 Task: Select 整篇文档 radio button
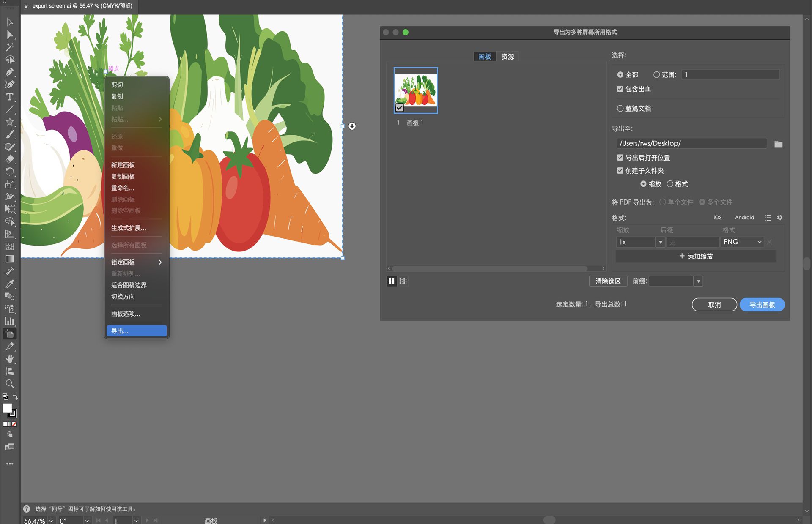(620, 109)
